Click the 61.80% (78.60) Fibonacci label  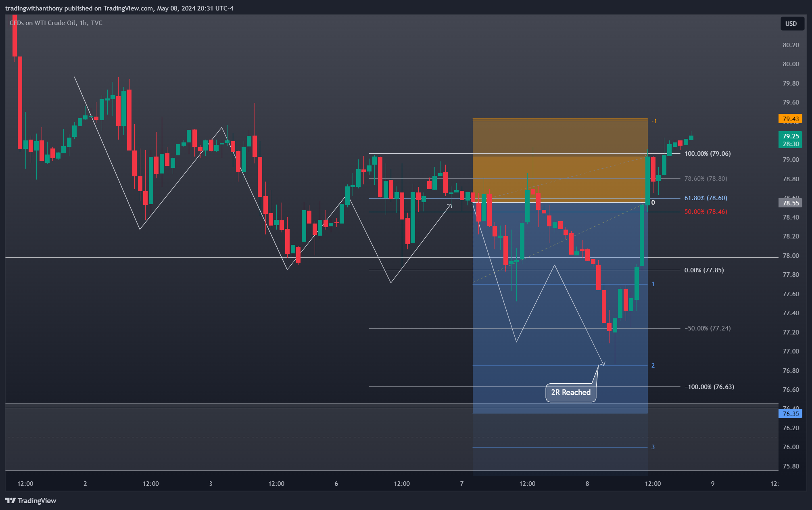coord(706,198)
